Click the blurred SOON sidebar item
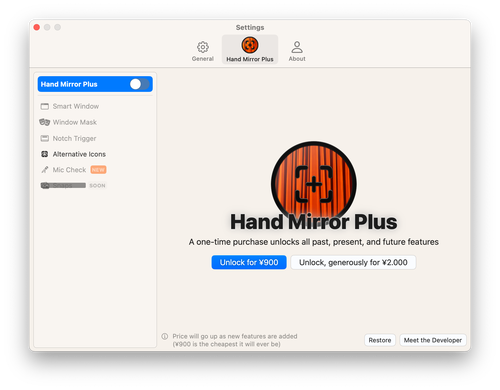The image size is (500, 390). tap(73, 185)
